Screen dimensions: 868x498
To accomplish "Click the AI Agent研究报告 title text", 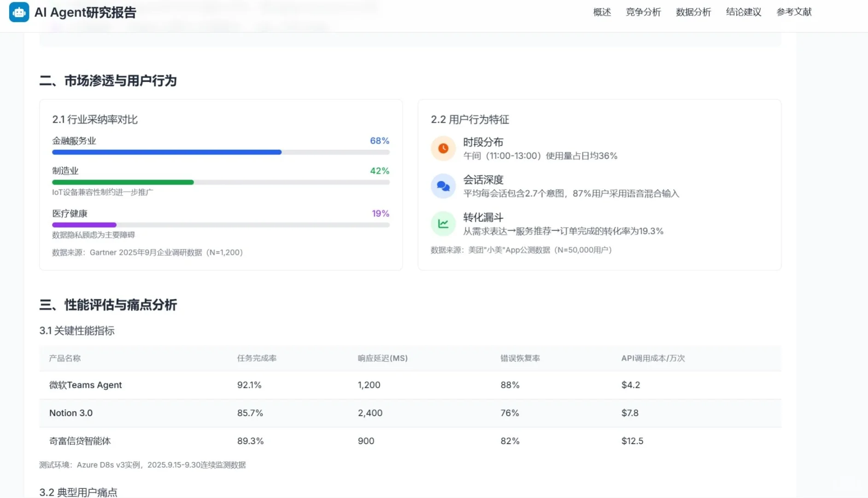I will (86, 12).
